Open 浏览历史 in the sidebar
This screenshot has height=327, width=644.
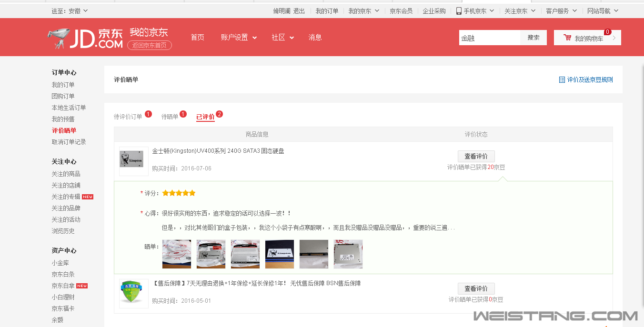pos(63,231)
